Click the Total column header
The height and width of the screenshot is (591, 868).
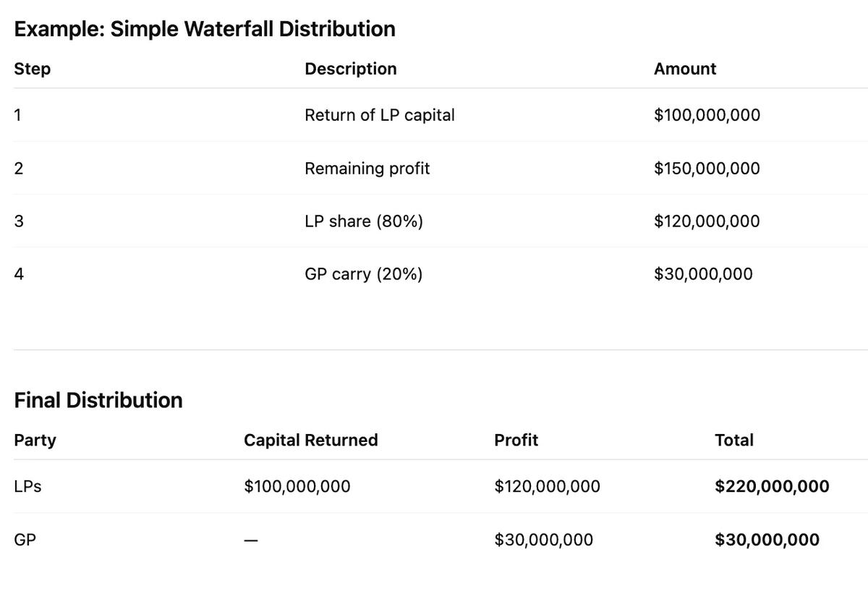point(734,440)
